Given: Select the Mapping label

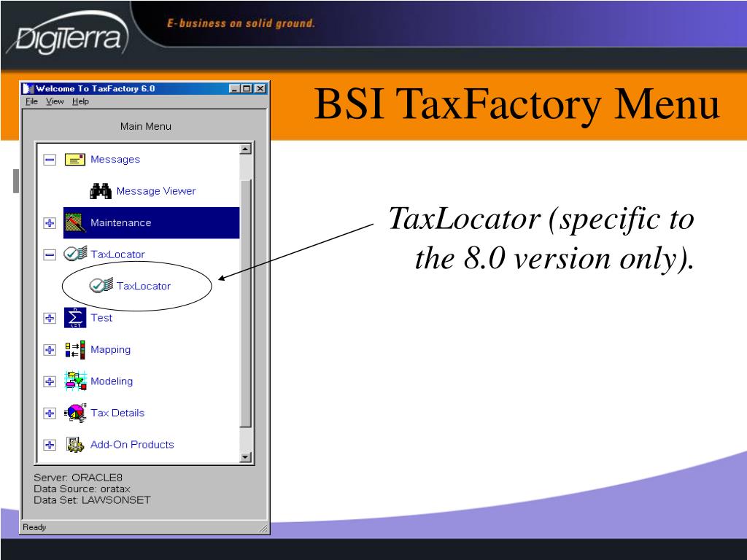Looking at the screenshot, I should click(x=111, y=350).
